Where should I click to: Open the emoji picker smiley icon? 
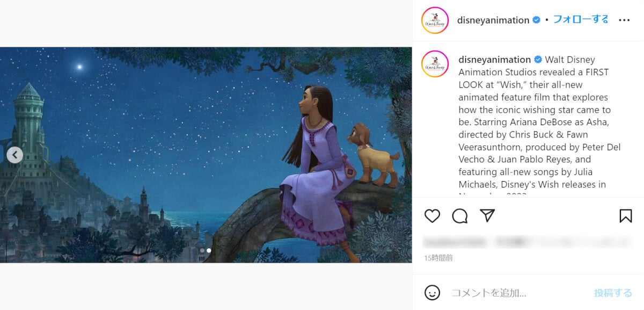pos(433,293)
